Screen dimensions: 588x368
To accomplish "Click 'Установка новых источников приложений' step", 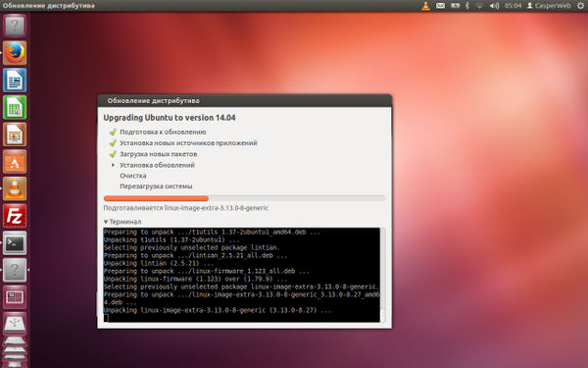I will pyautogui.click(x=188, y=143).
